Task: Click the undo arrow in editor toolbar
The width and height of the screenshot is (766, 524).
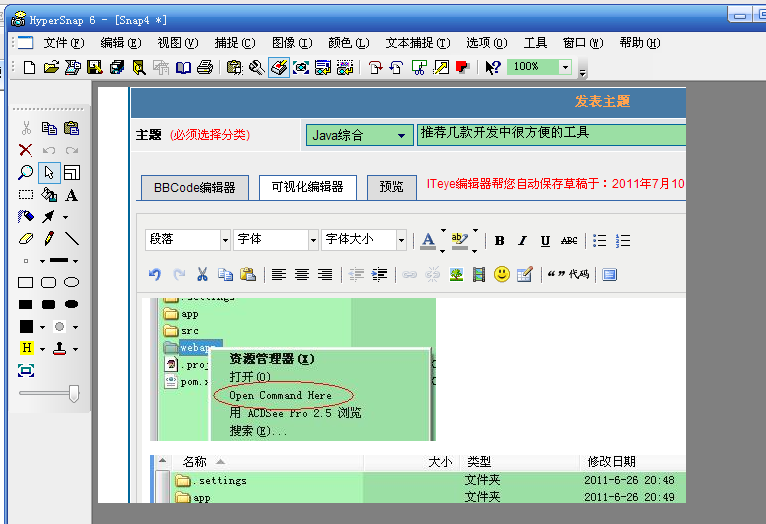Action: (x=155, y=274)
